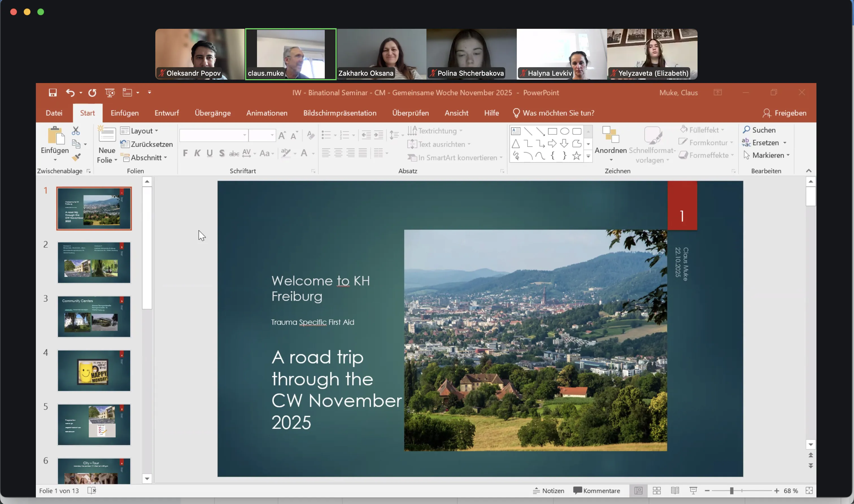This screenshot has width=854, height=504.
Task: Toggle the Kommentare comments pane
Action: point(596,491)
